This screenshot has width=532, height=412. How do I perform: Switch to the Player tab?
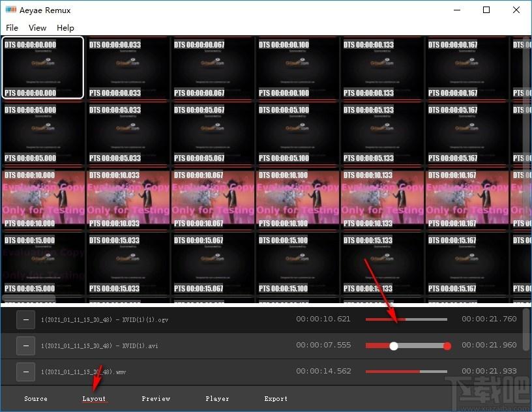pos(217,399)
